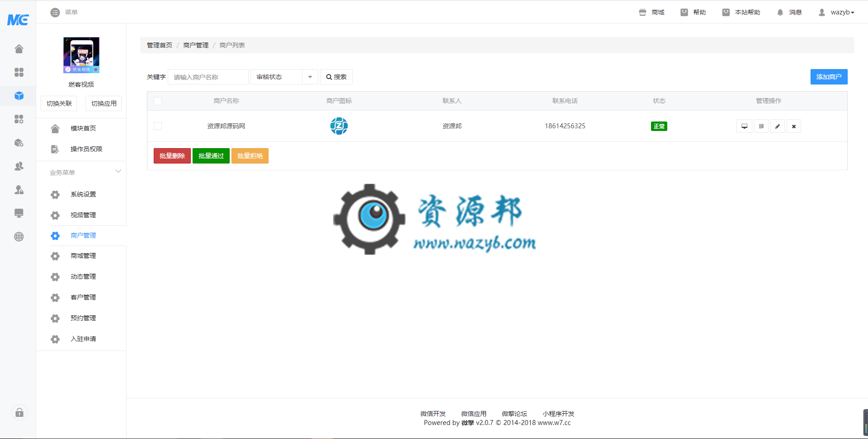868x439 pixels.
Task: Open the 审核状态 dropdown
Action: pyautogui.click(x=284, y=77)
